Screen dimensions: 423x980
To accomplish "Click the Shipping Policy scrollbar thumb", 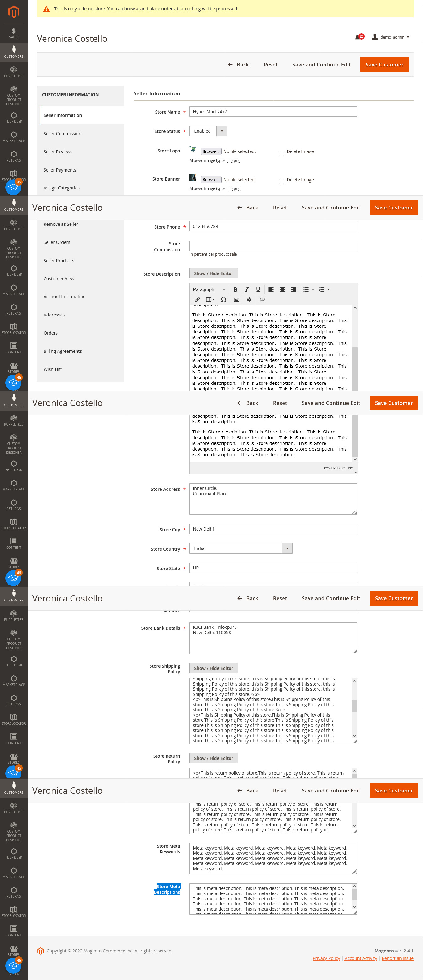I will (x=355, y=705).
